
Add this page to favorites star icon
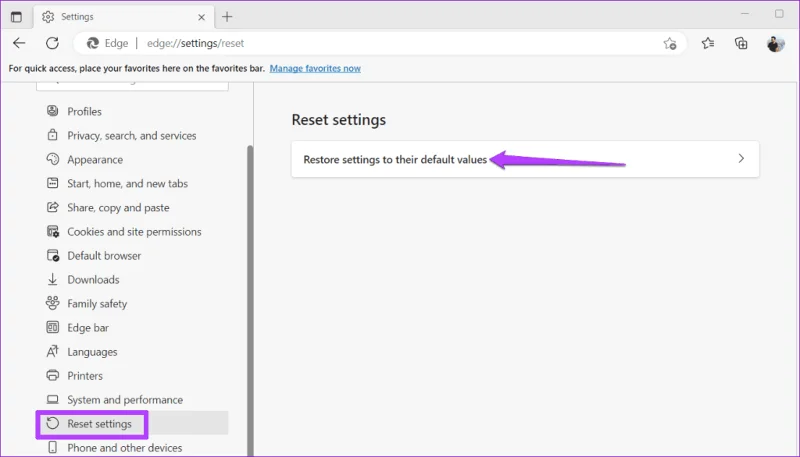coord(670,44)
